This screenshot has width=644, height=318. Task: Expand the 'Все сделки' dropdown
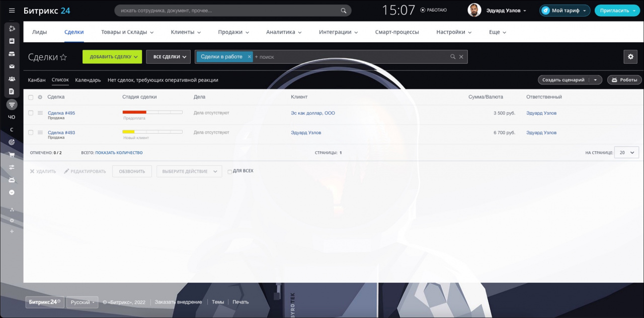169,57
